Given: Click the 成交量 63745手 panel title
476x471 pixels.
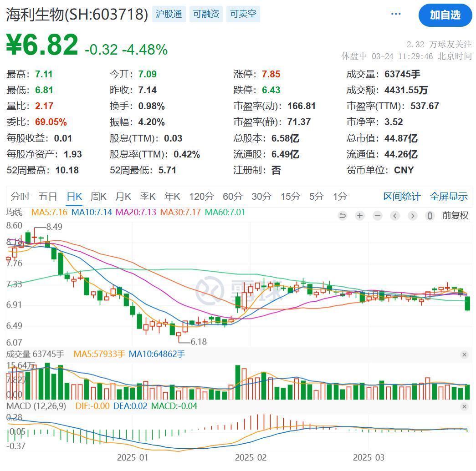Looking at the screenshot, I should coord(35,354).
